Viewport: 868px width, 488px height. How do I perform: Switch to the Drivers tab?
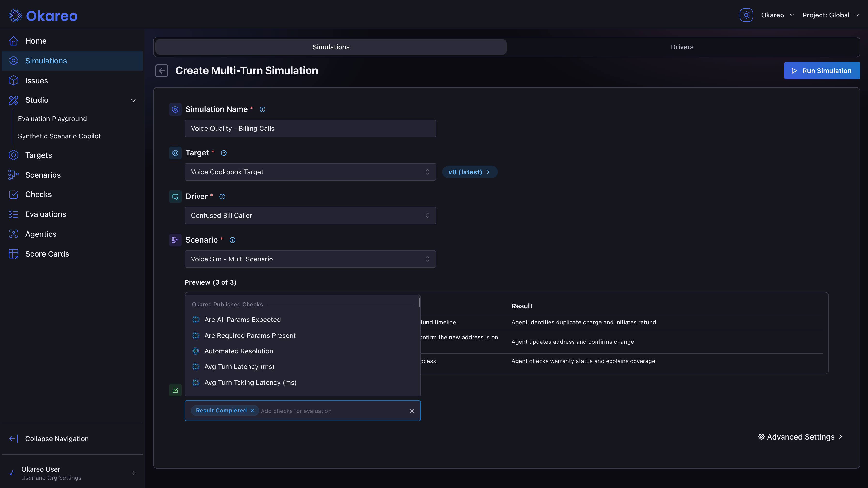pos(682,47)
